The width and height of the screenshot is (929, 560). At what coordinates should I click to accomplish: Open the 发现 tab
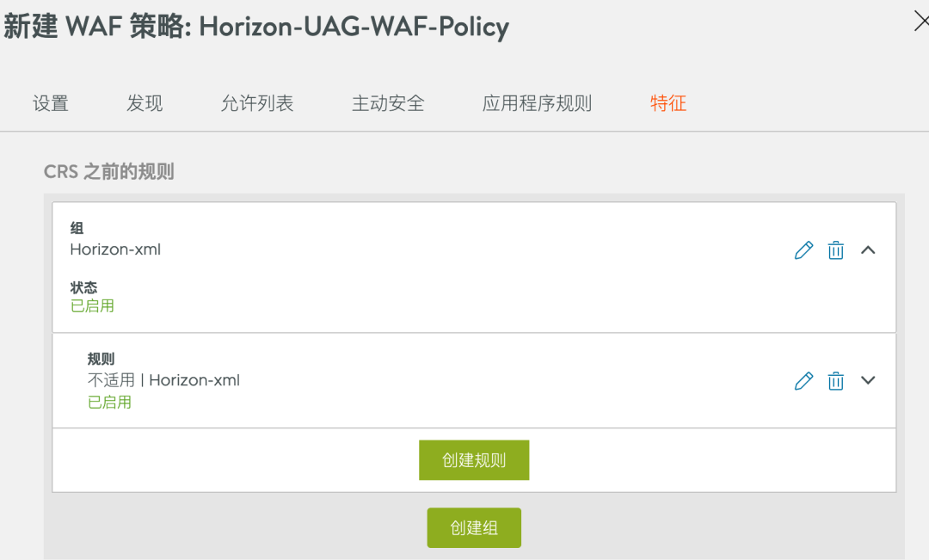click(145, 104)
